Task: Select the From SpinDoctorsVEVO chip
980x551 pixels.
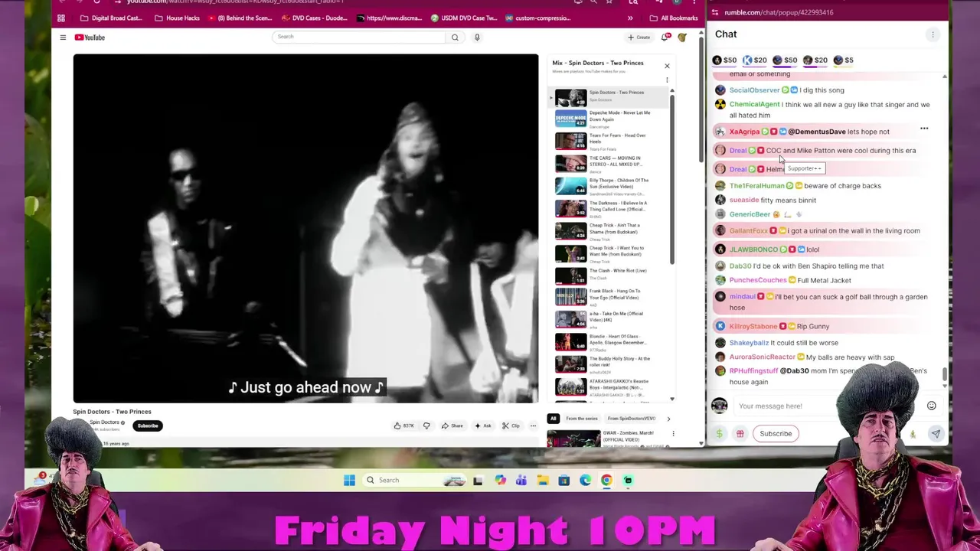Action: point(632,419)
